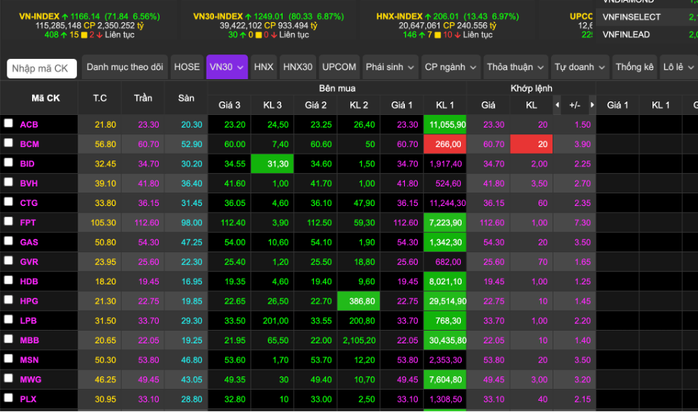
Task: Open the GVR stock symbol
Action: (29, 262)
